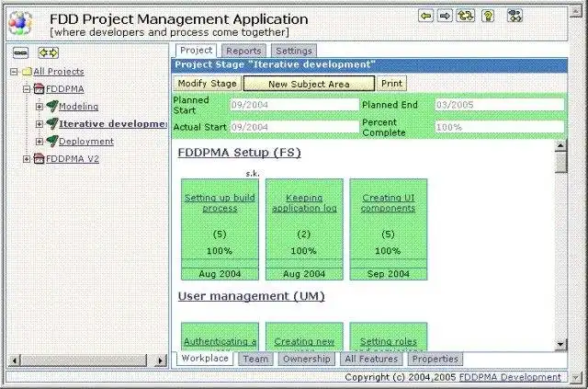
Task: Click the FDDPMA V2 project icon
Action: click(x=39, y=159)
